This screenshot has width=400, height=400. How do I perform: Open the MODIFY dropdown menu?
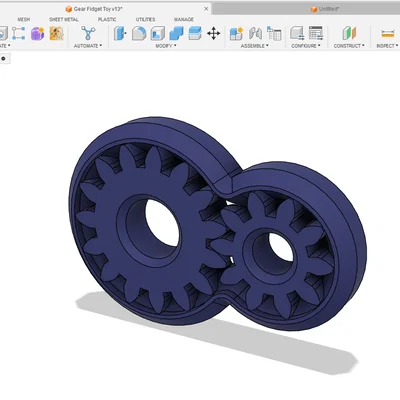click(166, 46)
